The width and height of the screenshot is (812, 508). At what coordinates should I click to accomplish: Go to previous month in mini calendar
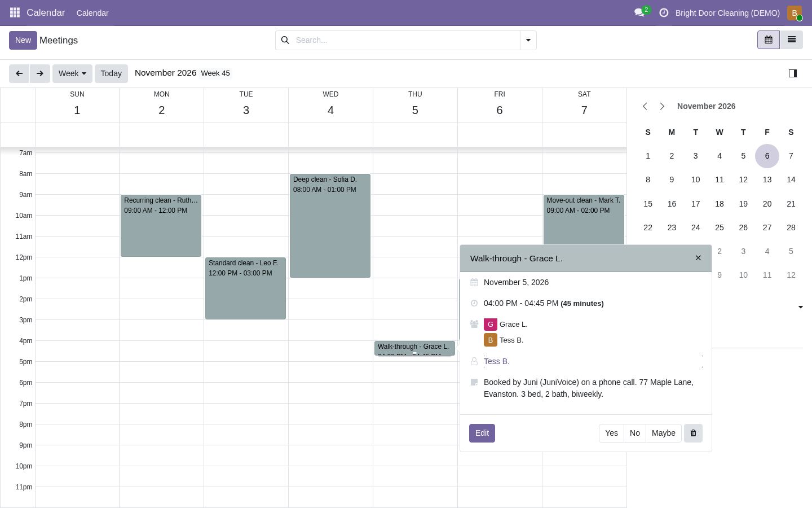(x=645, y=106)
